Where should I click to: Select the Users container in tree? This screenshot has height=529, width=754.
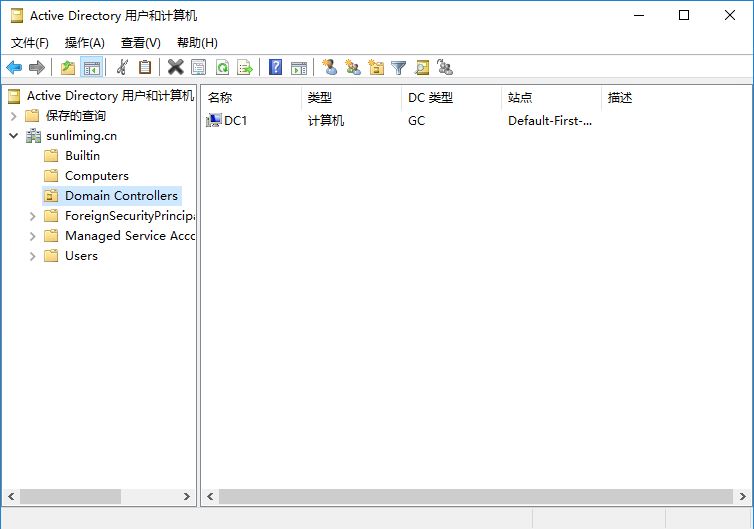[81, 256]
